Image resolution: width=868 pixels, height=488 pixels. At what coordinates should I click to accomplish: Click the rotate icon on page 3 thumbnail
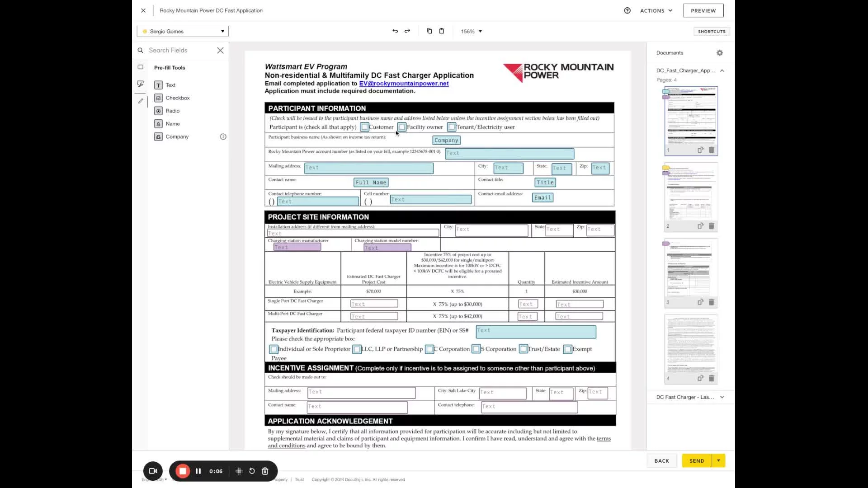pos(700,302)
